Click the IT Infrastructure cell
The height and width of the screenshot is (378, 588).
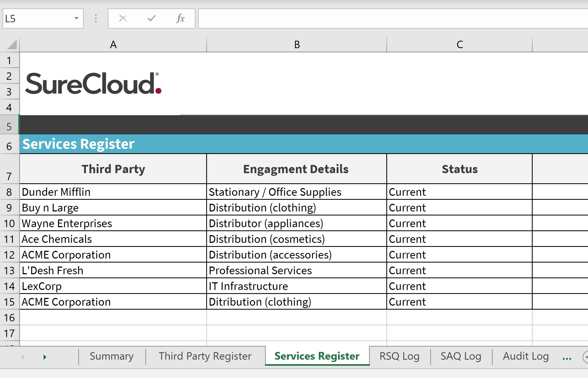click(297, 286)
